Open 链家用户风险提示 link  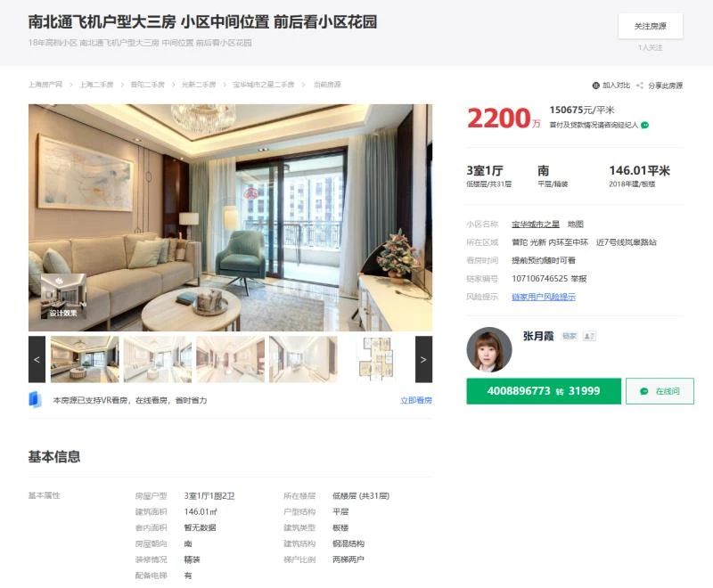pyautogui.click(x=544, y=297)
